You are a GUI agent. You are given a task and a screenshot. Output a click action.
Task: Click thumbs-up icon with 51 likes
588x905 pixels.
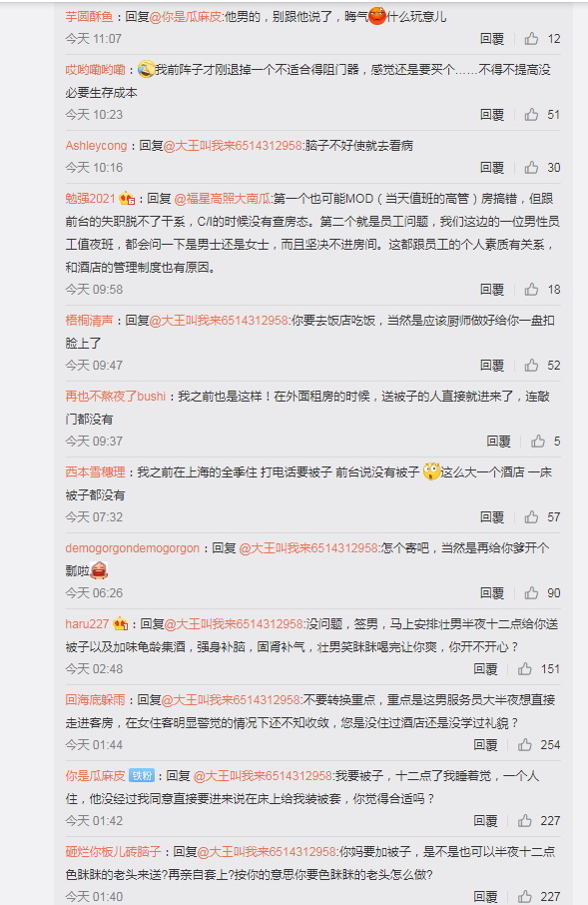(x=531, y=114)
